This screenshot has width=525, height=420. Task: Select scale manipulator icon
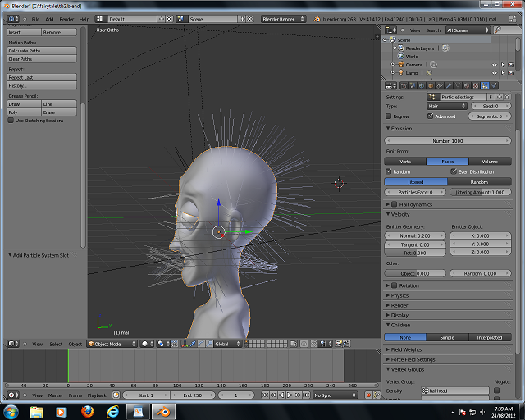209,344
